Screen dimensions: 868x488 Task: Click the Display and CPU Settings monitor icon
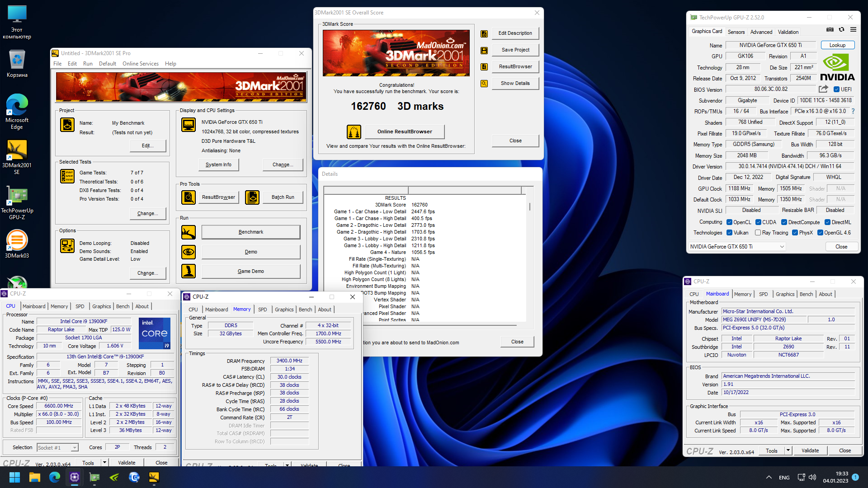coord(189,125)
